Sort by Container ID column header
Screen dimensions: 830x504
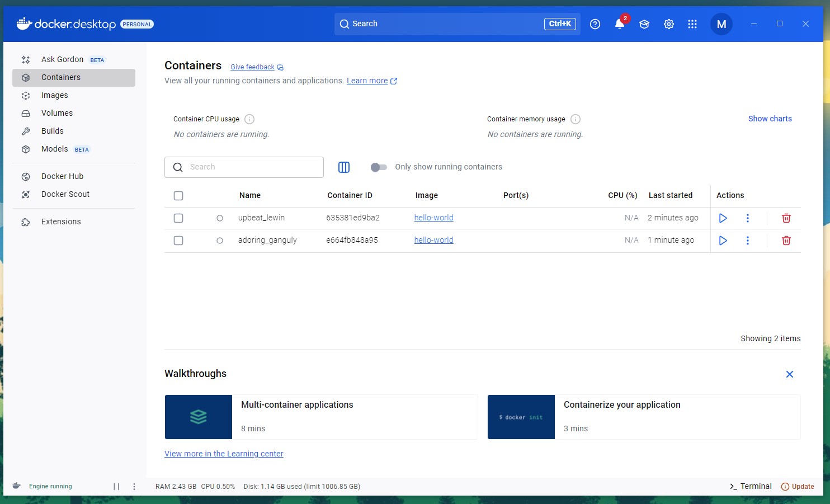pyautogui.click(x=350, y=195)
